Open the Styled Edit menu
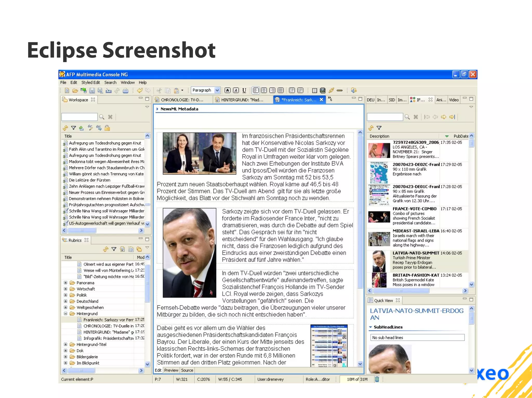Viewport: 532px width, 398px height. (90, 83)
